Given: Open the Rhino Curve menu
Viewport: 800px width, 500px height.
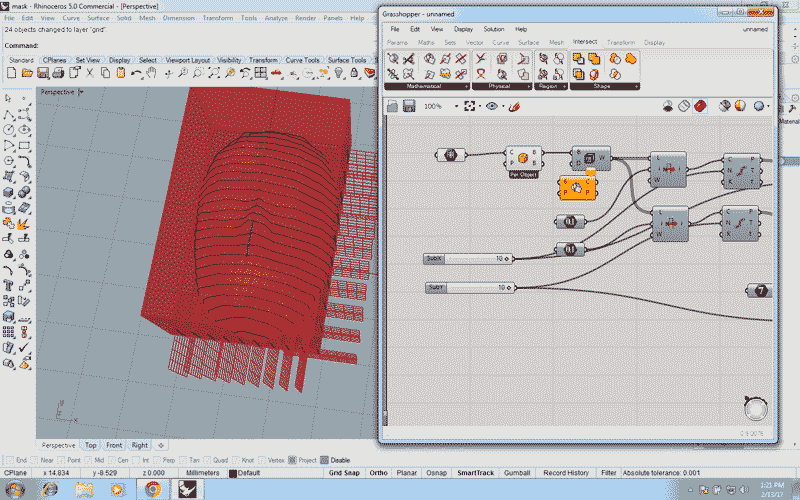Looking at the screenshot, I should click(x=71, y=18).
